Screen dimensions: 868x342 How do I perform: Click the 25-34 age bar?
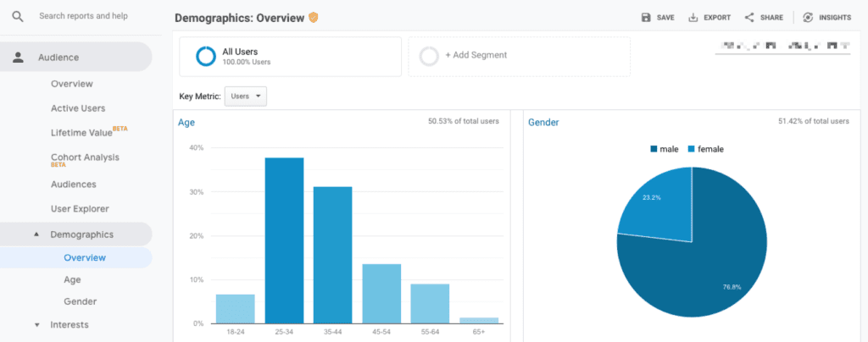pos(284,240)
